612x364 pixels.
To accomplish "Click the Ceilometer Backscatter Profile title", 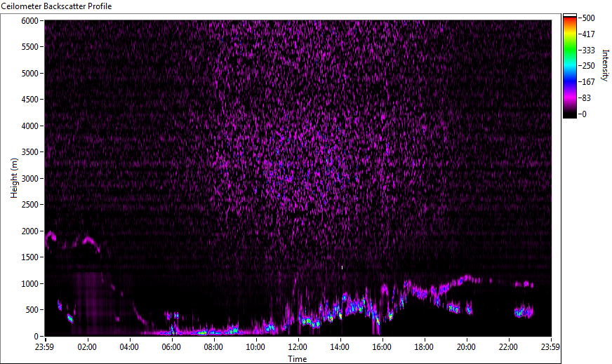I will (x=56, y=6).
